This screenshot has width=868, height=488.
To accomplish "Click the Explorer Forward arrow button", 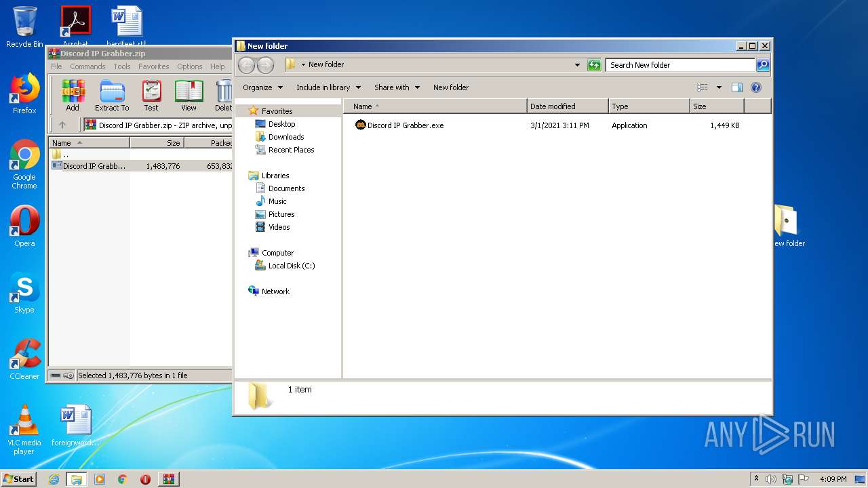I will tap(265, 65).
